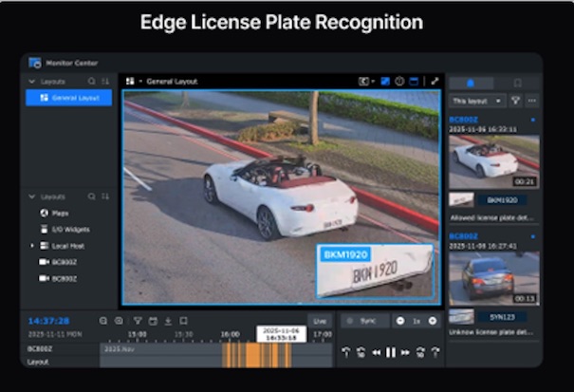This screenshot has width=574, height=392.
Task: Click the filter icon beside This layout
Action: click(516, 100)
